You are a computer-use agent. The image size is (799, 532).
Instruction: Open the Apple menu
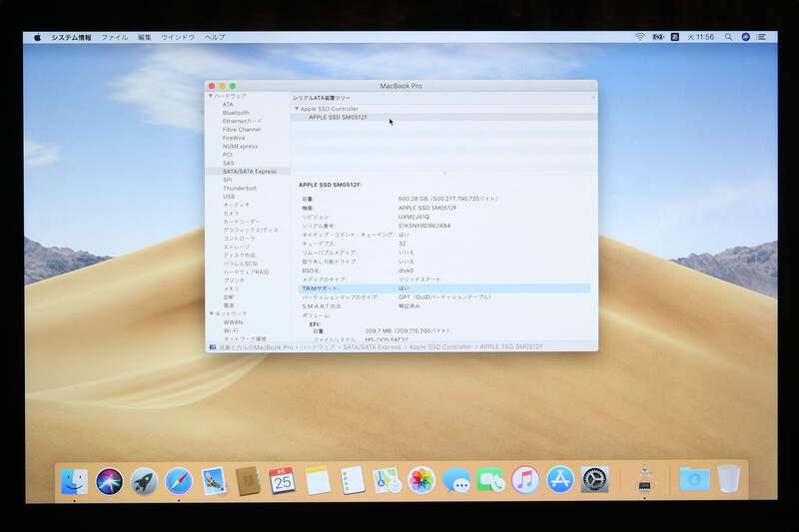click(x=37, y=37)
